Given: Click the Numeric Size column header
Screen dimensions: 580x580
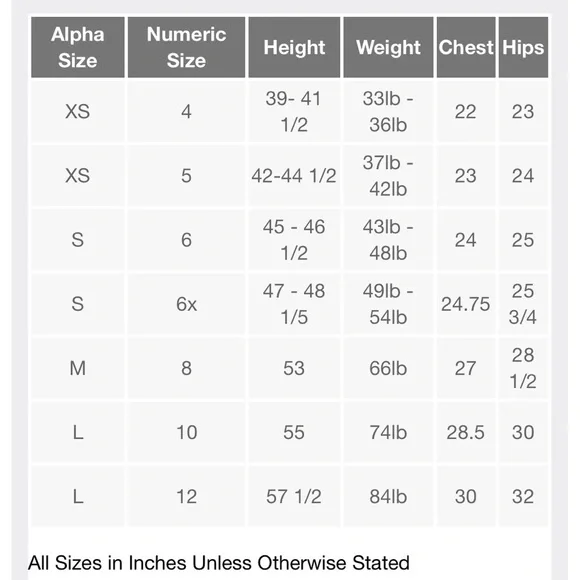Looking at the screenshot, I should (x=186, y=47).
